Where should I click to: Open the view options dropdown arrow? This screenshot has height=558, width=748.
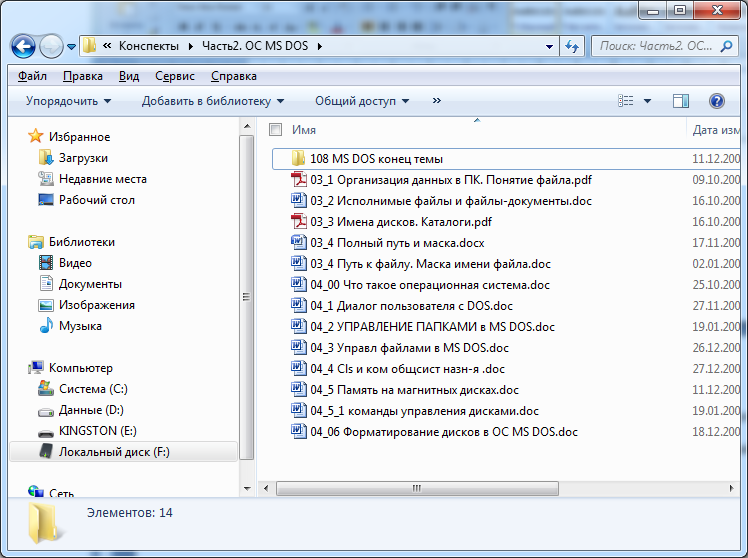(x=647, y=101)
